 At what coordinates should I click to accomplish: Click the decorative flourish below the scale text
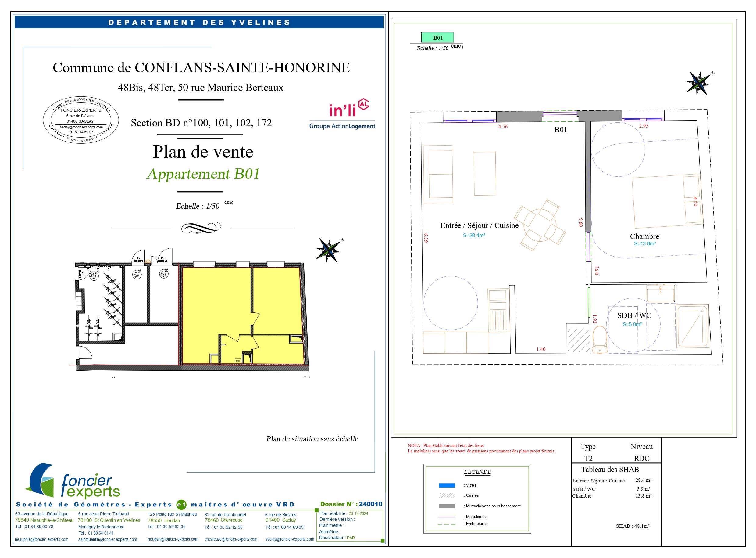(x=201, y=228)
